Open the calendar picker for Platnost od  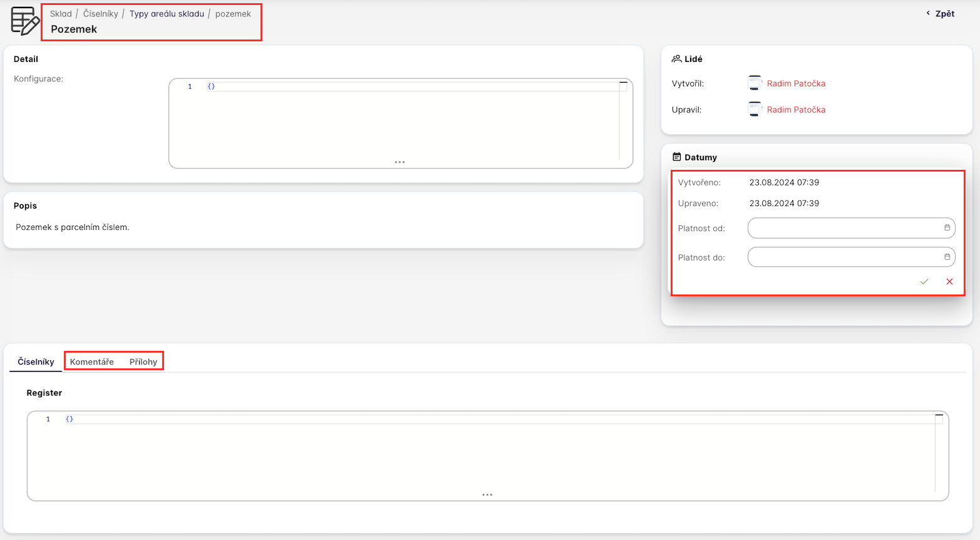(947, 228)
